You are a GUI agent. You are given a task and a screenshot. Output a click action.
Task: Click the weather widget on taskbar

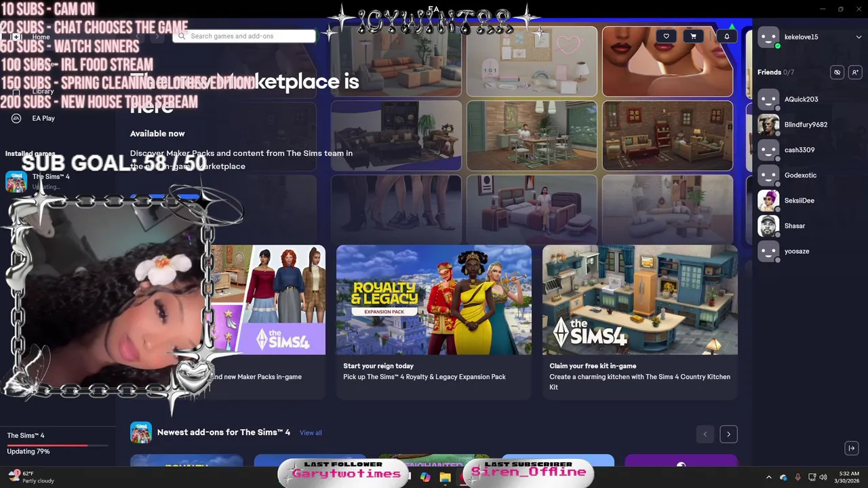pyautogui.click(x=31, y=477)
